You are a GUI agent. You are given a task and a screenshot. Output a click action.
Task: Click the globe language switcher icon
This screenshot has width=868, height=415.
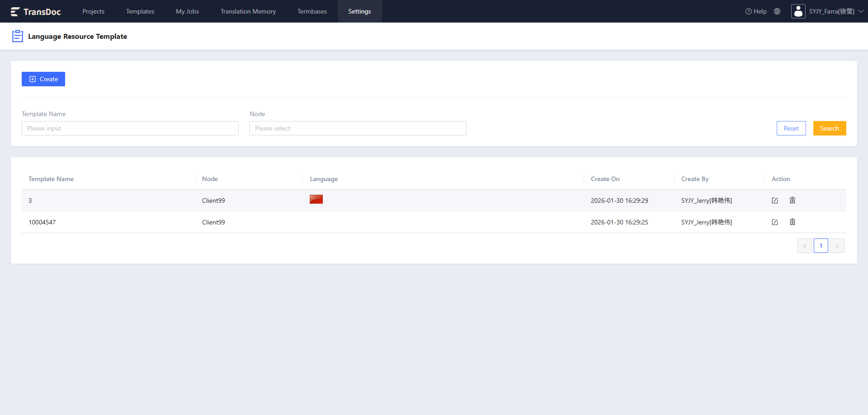pyautogui.click(x=777, y=12)
